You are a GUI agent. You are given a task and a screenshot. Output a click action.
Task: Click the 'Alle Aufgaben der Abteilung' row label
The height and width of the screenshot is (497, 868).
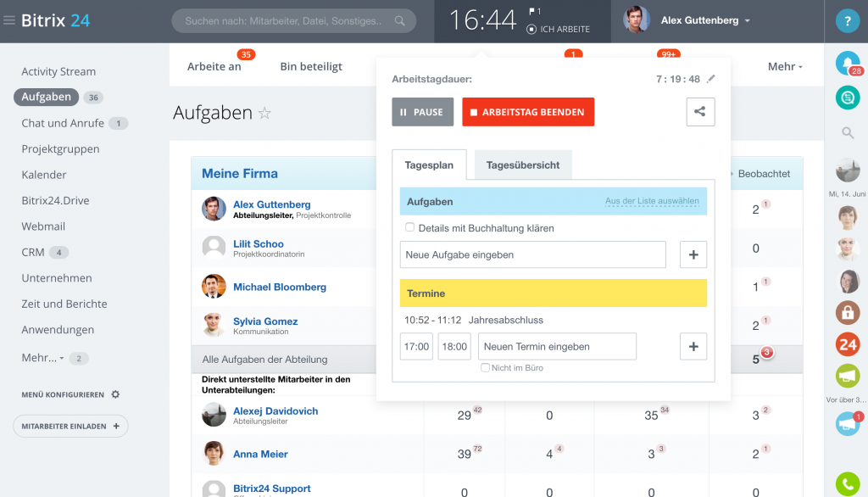[264, 360]
